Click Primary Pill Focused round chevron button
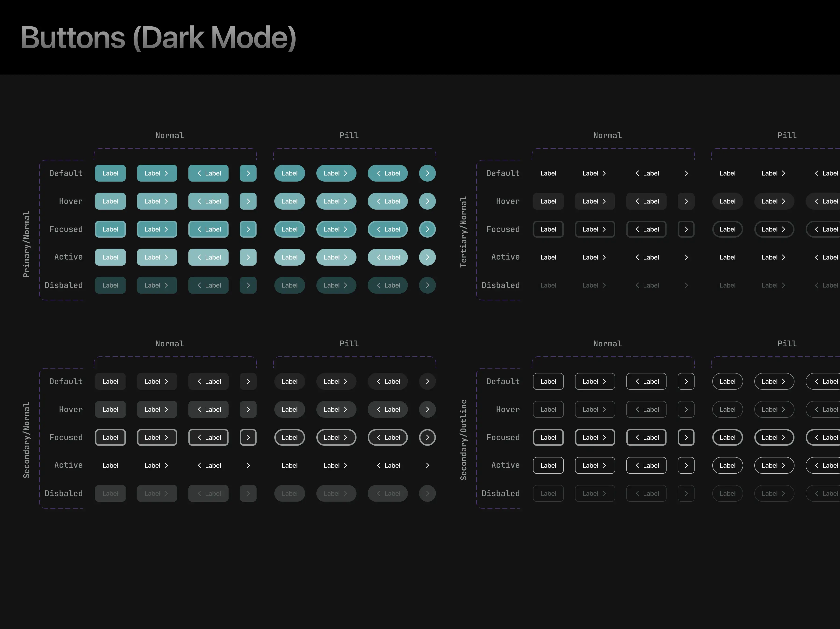This screenshot has height=629, width=840. point(427,229)
